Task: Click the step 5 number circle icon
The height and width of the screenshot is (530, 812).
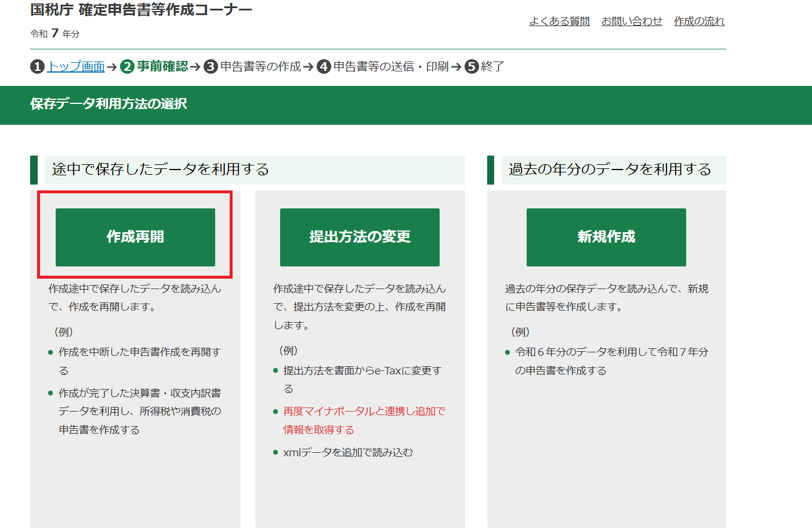Action: (472, 67)
